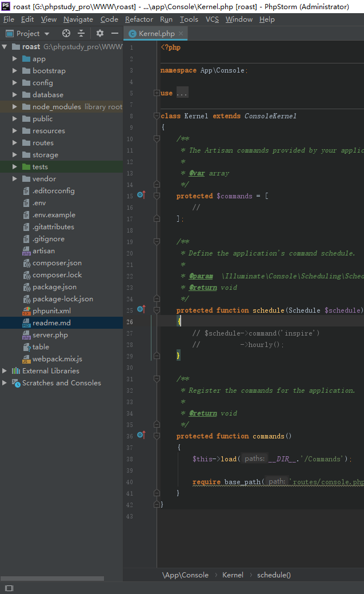Collapse the tests folder
This screenshot has width=364, height=594.
(x=14, y=166)
